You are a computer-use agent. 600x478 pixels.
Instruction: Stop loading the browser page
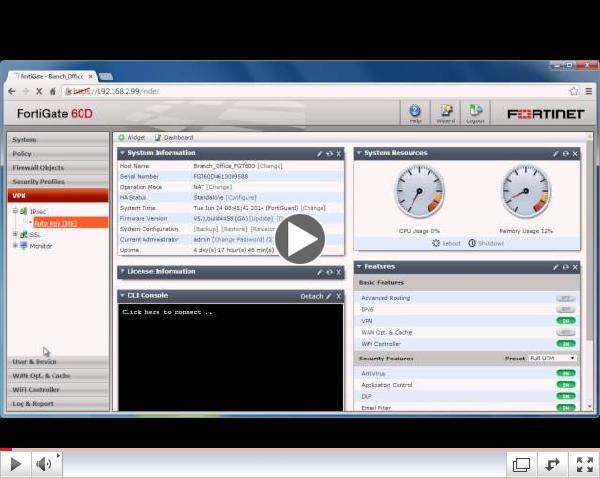[x=39, y=91]
